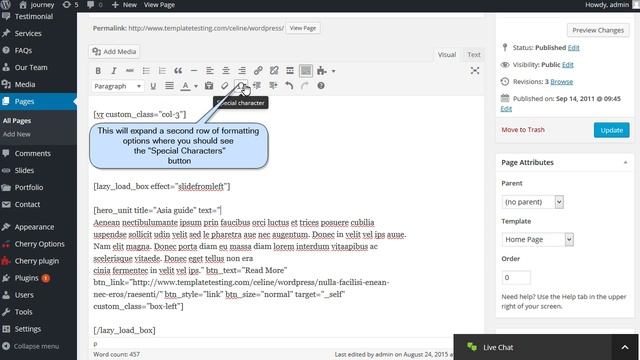Viewport: 640px width, 360px height.
Task: Move this page to Trash
Action: pos(523,130)
